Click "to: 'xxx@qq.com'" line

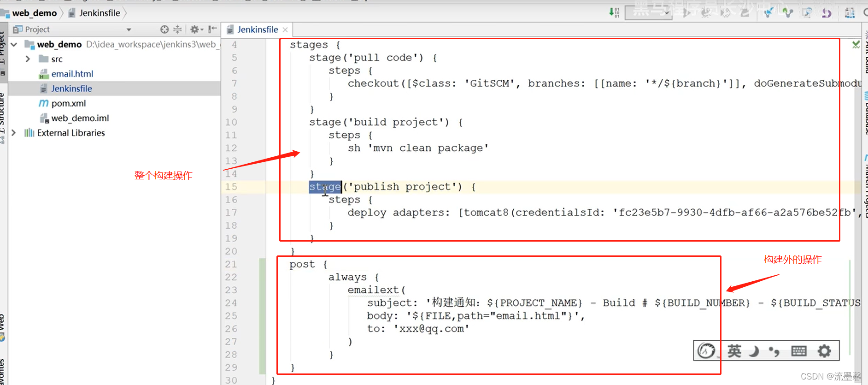point(418,329)
